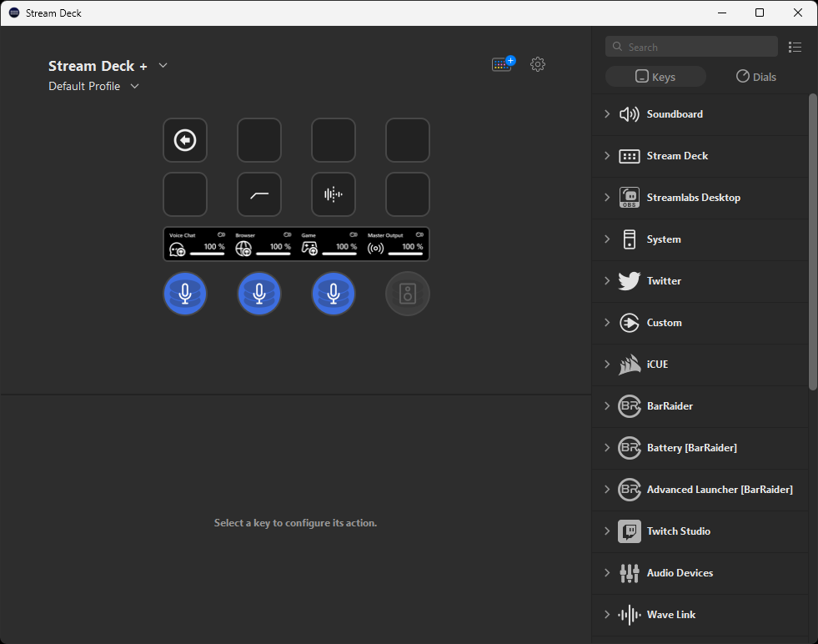
Task: Click the Audio Devices label
Action: point(680,573)
